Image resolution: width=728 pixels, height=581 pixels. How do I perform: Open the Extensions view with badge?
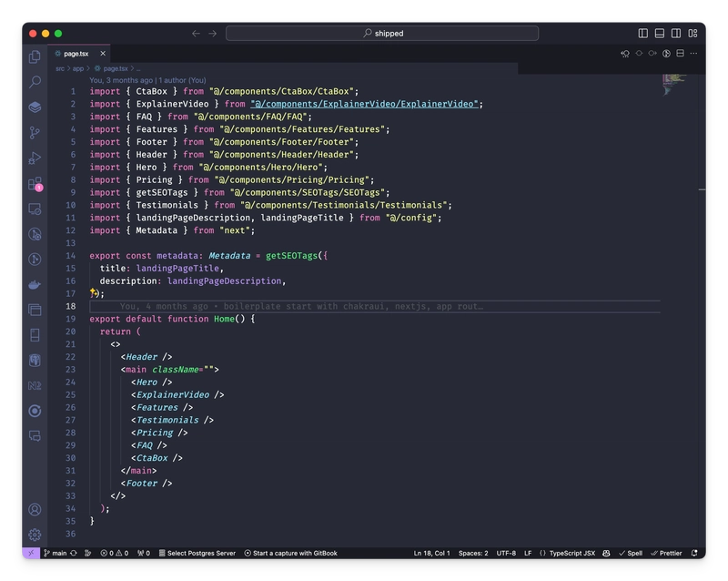click(35, 184)
